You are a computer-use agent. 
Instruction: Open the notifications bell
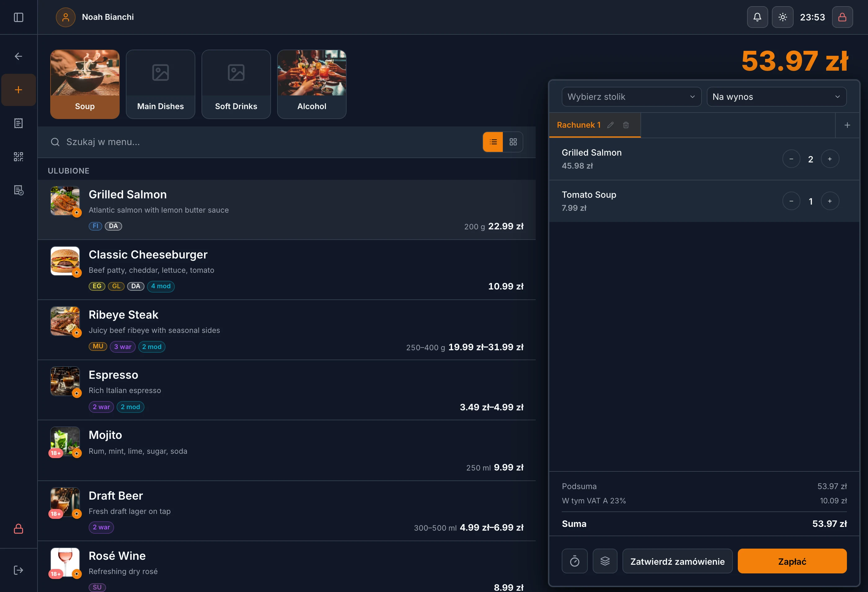click(757, 17)
